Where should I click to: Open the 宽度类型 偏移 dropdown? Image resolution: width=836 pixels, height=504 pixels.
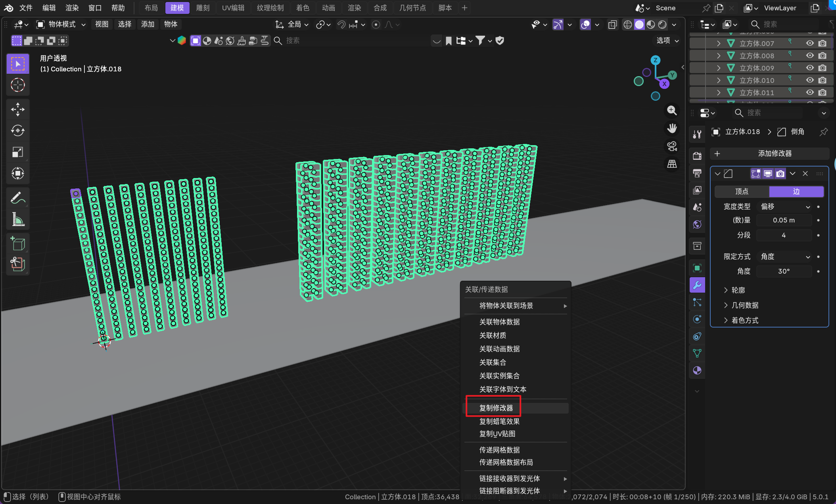coord(784,207)
